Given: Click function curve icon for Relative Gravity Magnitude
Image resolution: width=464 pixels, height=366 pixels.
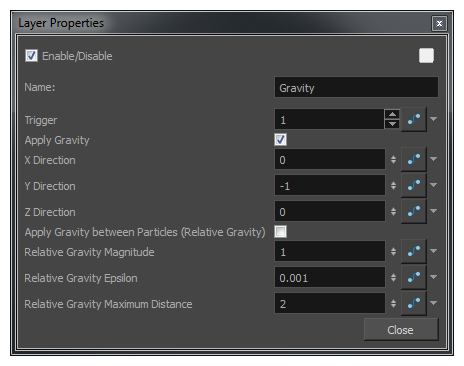Looking at the screenshot, I should click(414, 251).
